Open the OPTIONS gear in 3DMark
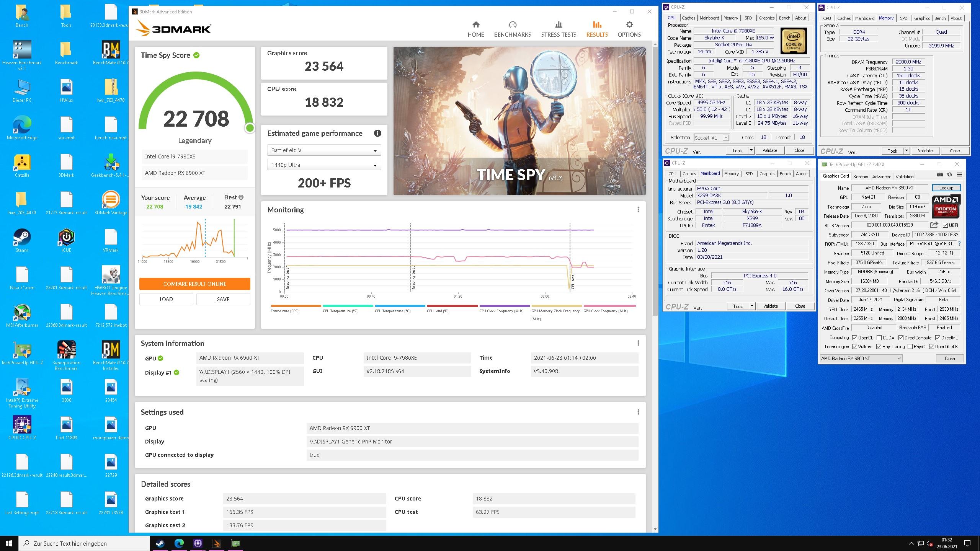Image resolution: width=980 pixels, height=551 pixels. pos(629,29)
